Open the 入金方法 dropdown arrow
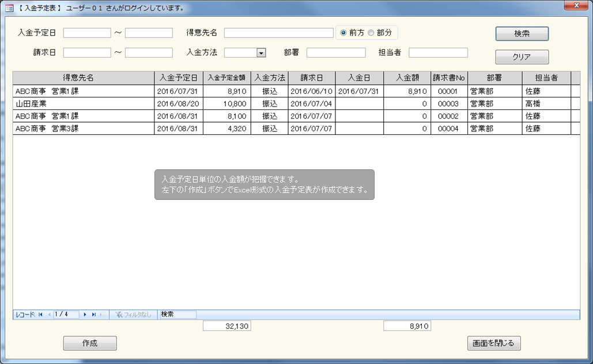This screenshot has width=593, height=364. (x=261, y=52)
